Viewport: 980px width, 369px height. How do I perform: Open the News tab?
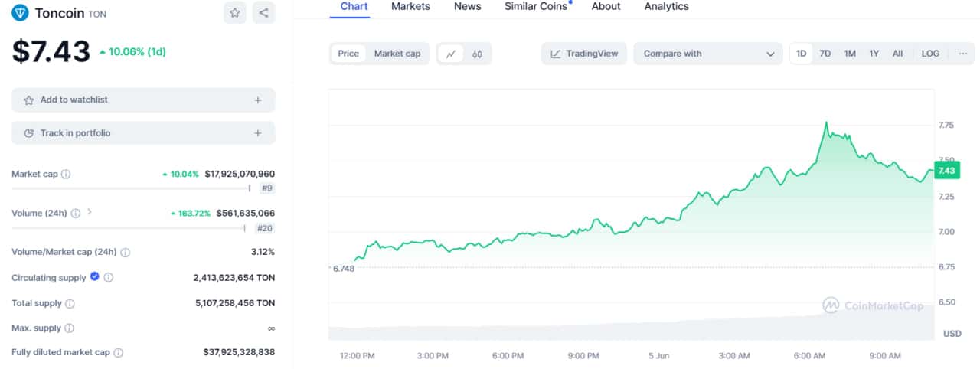(467, 7)
